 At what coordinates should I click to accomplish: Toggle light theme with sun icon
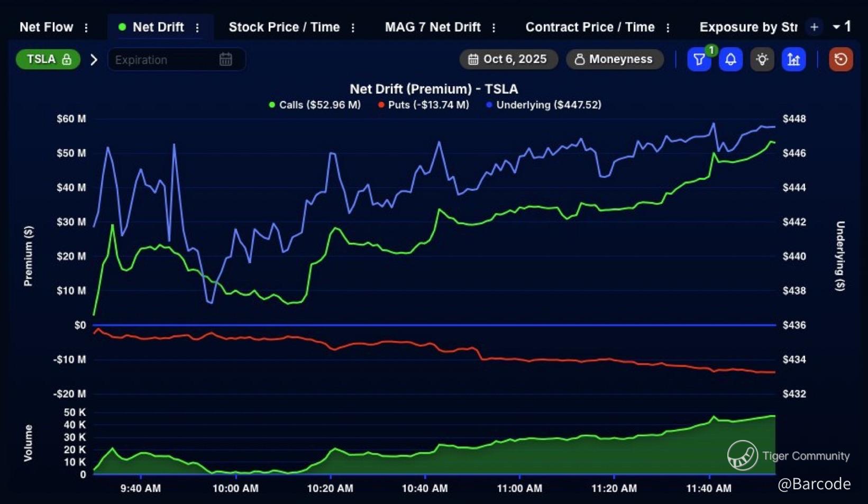[x=762, y=59]
